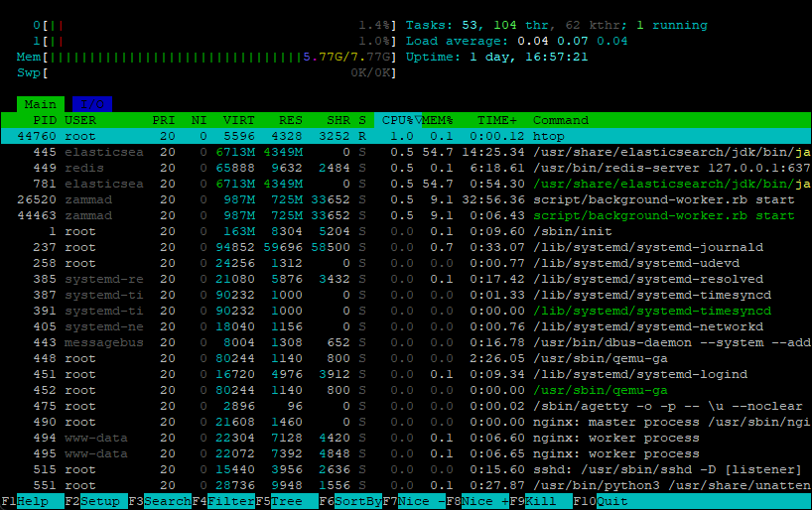
Task: Select nginx worker process PID 495
Action: click(x=406, y=453)
